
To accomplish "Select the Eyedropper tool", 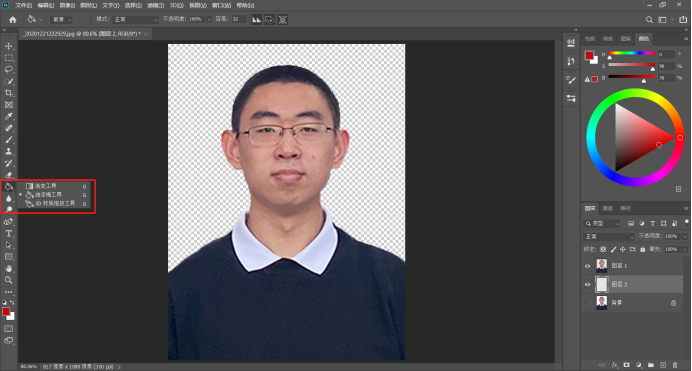I will 8,116.
